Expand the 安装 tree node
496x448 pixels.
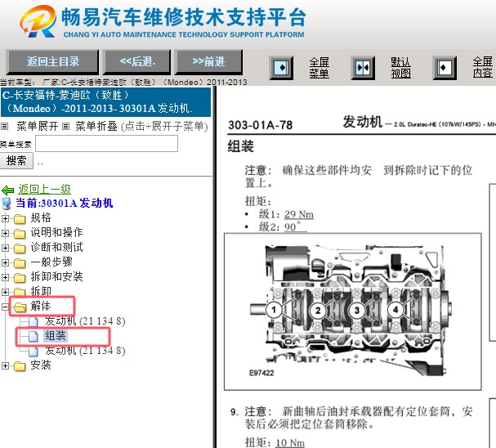click(5, 366)
